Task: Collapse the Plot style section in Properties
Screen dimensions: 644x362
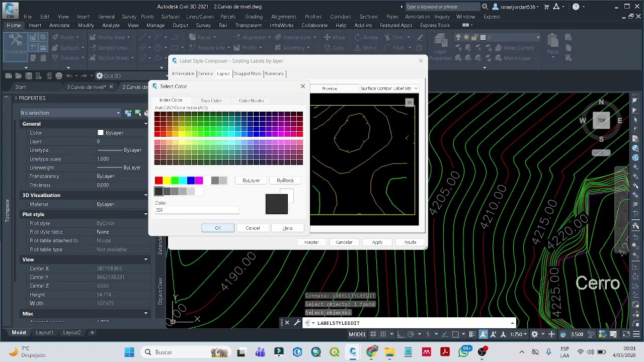Action: tap(146, 214)
